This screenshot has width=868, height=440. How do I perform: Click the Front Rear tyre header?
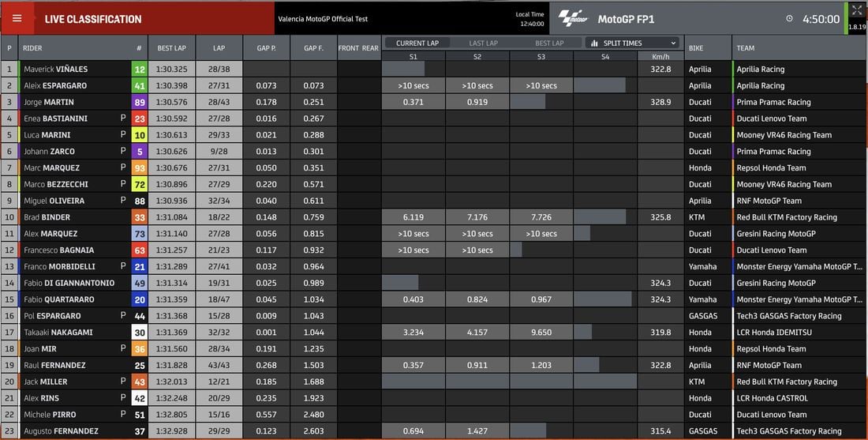[x=358, y=48]
